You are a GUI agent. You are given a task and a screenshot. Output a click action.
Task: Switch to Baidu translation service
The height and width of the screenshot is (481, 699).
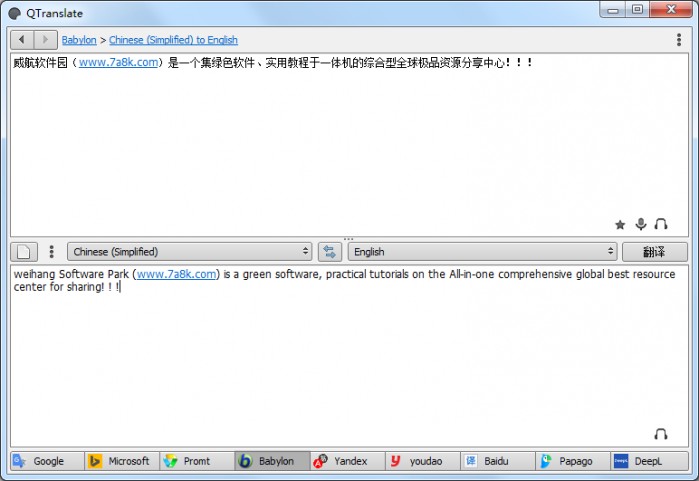[x=498, y=461]
